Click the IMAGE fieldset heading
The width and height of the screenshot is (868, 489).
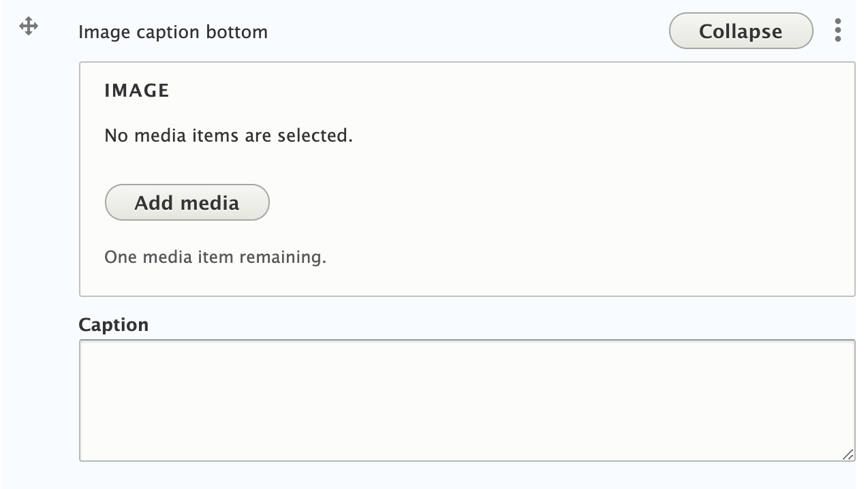tap(137, 91)
